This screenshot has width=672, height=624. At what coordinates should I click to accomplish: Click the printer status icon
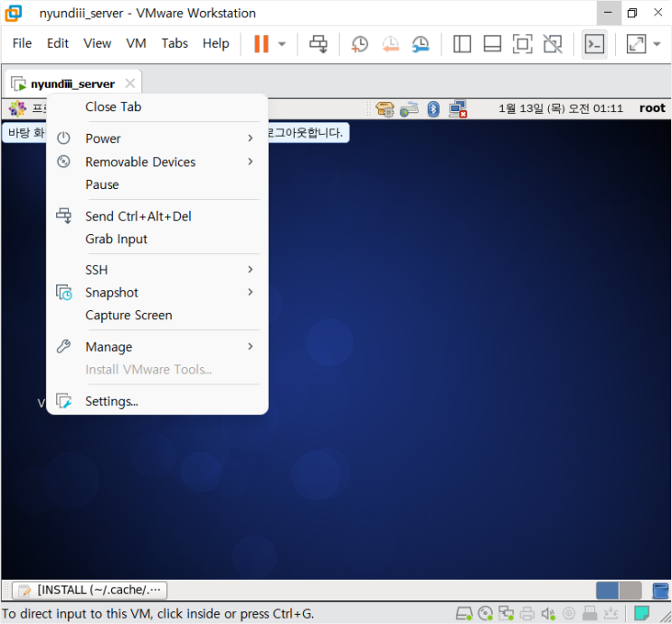527,614
